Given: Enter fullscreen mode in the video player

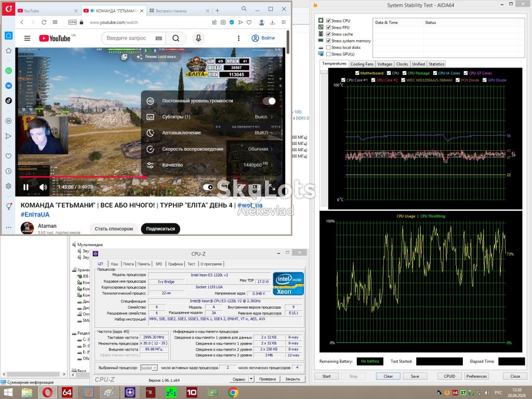Looking at the screenshot, I should pyautogui.click(x=272, y=187).
